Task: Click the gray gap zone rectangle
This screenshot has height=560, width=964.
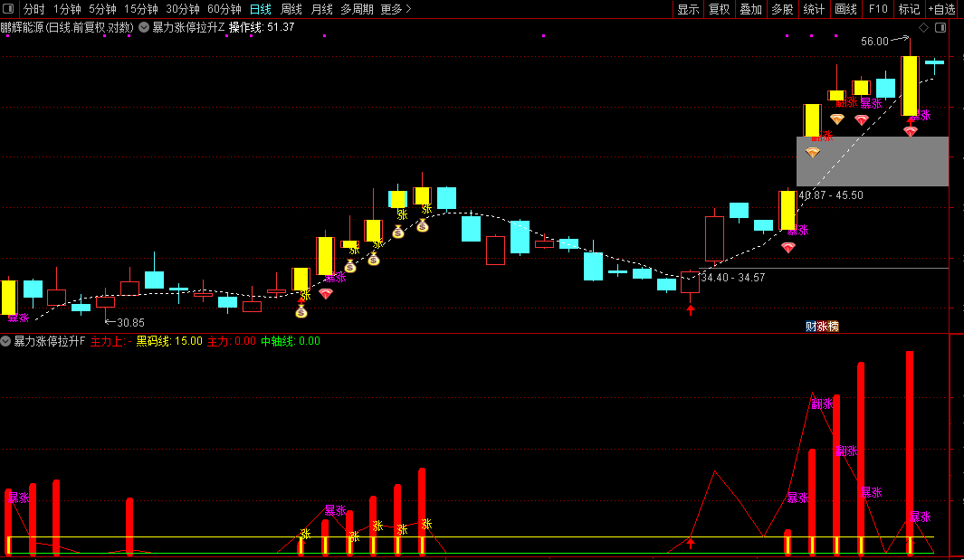Action: pos(873,161)
